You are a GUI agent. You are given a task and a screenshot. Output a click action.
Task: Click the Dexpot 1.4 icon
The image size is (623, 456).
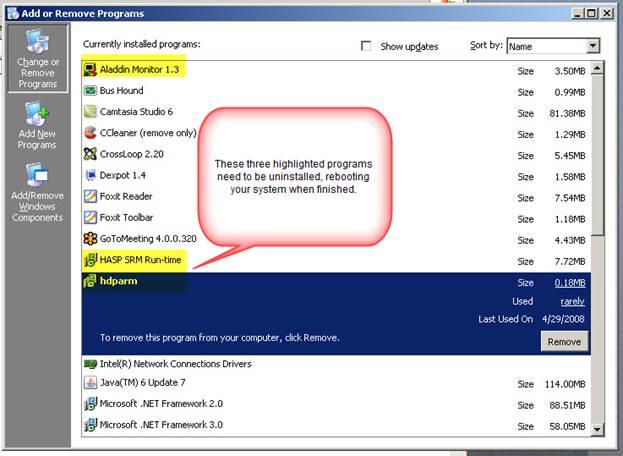pos(90,175)
